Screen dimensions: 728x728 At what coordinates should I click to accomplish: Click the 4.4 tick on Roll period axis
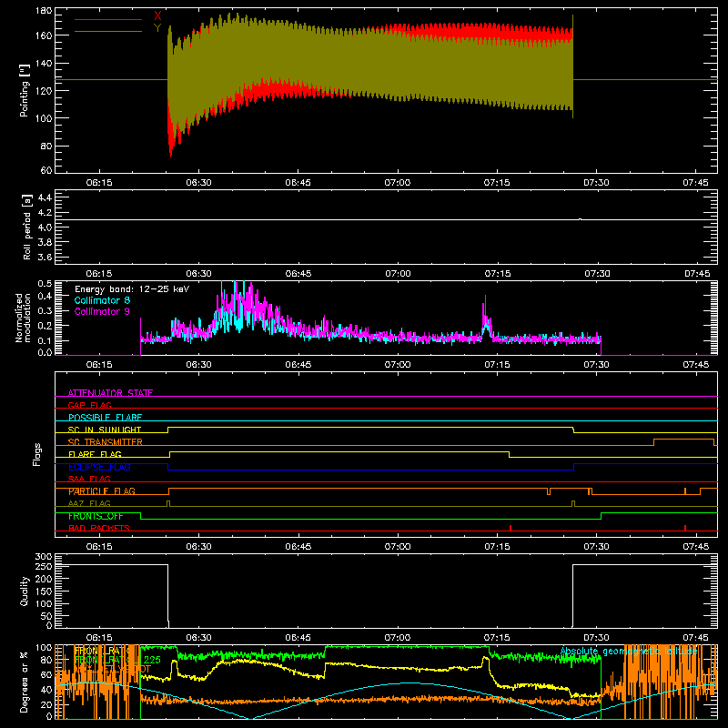click(x=45, y=197)
